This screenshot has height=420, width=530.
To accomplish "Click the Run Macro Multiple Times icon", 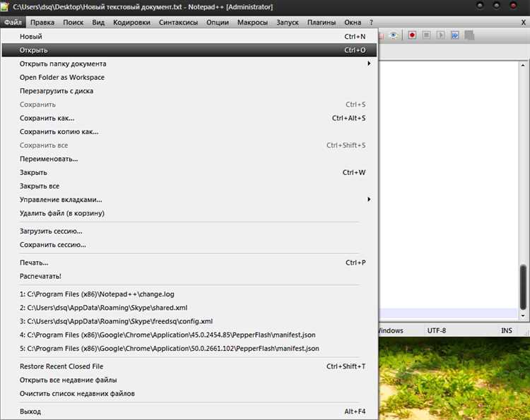I will click(455, 35).
